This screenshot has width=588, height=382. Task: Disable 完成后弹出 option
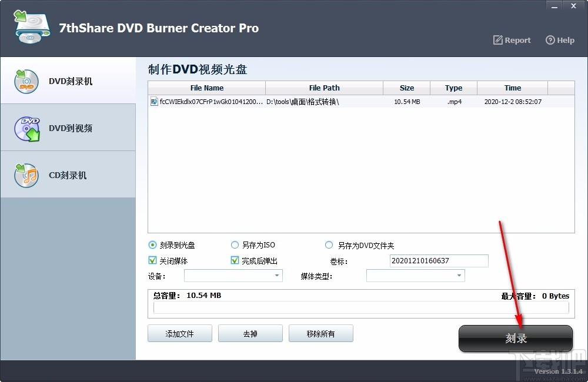[233, 260]
